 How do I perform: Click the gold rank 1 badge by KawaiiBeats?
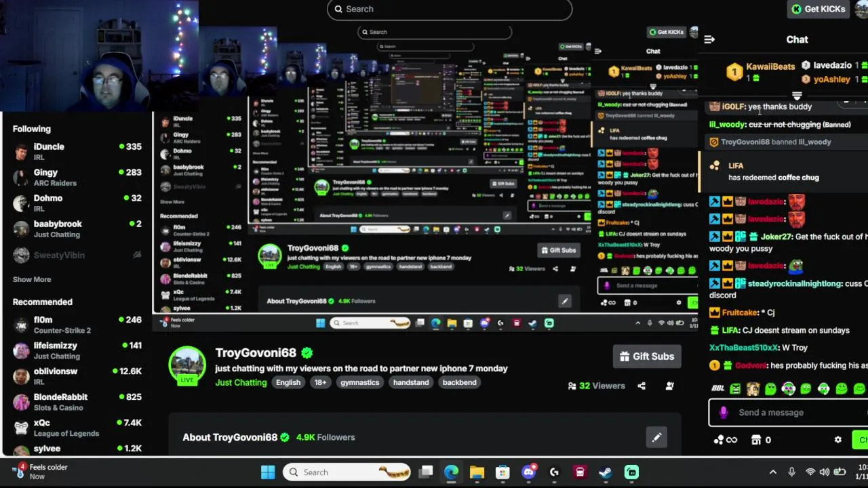734,70
